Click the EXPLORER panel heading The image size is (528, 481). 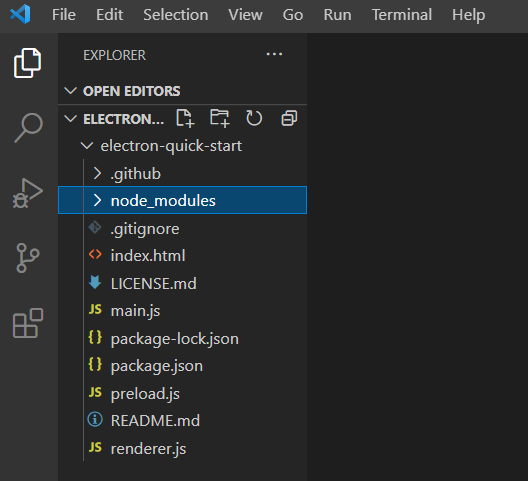point(114,55)
